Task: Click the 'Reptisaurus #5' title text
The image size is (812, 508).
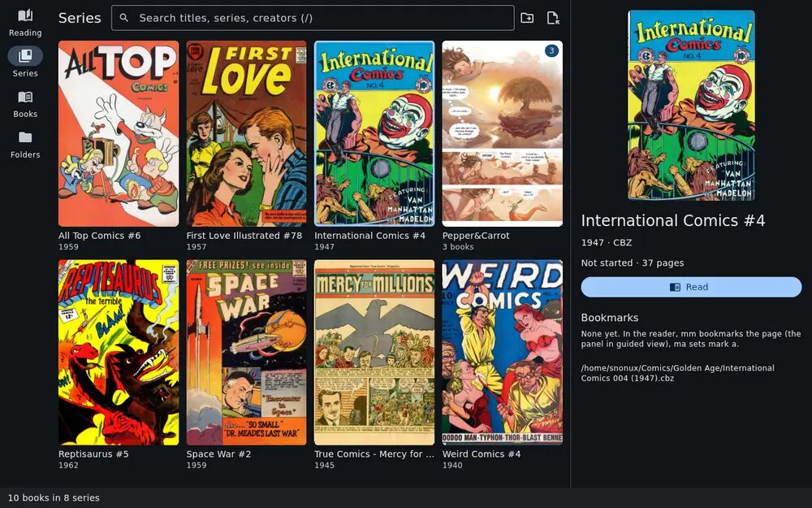Action: point(93,454)
